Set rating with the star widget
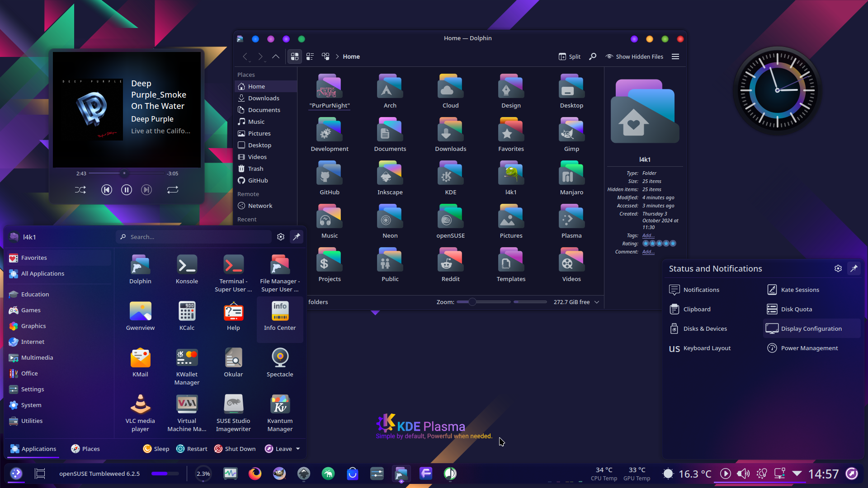Viewport: 868px width, 488px height. pyautogui.click(x=659, y=244)
